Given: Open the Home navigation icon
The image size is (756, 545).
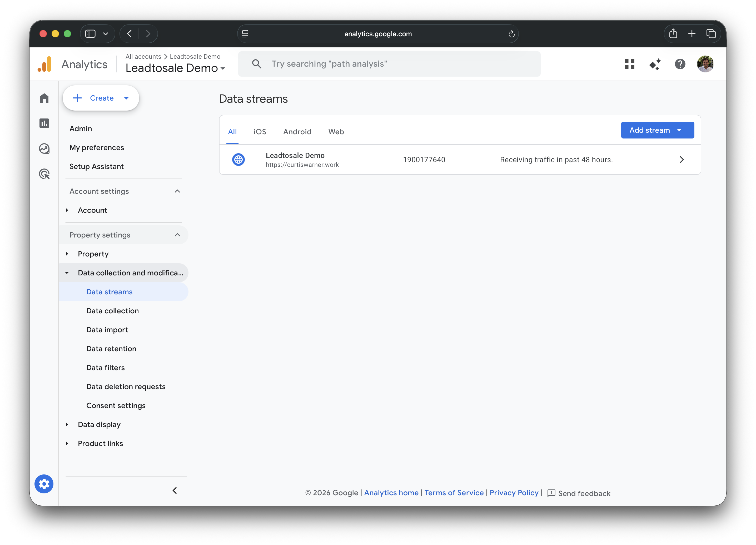Looking at the screenshot, I should point(44,98).
